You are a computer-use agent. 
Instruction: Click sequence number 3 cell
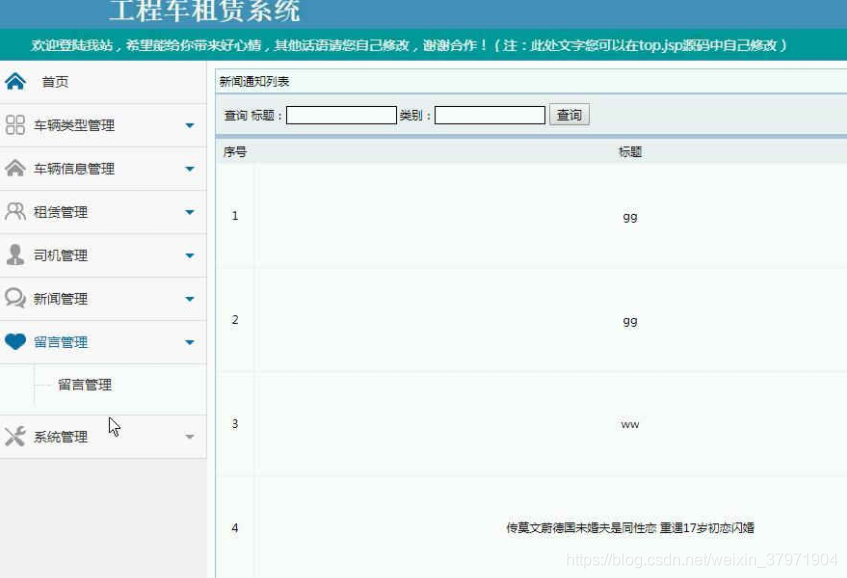pyautogui.click(x=235, y=424)
